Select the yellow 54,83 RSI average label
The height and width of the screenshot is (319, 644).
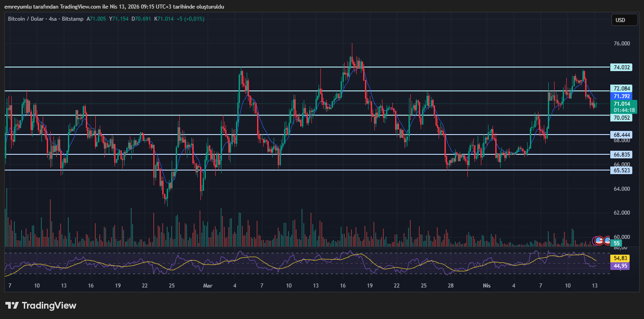point(620,258)
